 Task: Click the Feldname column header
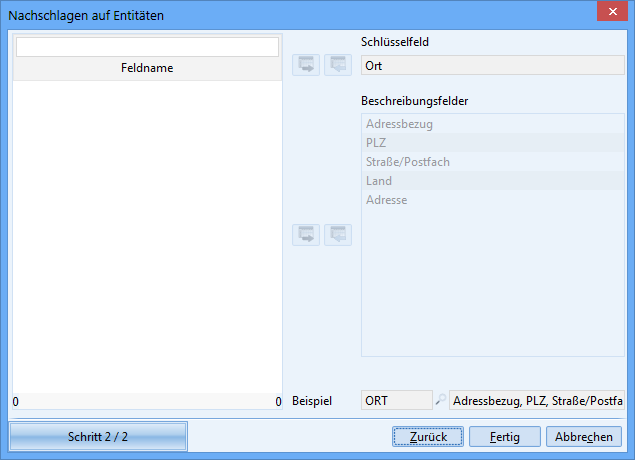(147, 68)
